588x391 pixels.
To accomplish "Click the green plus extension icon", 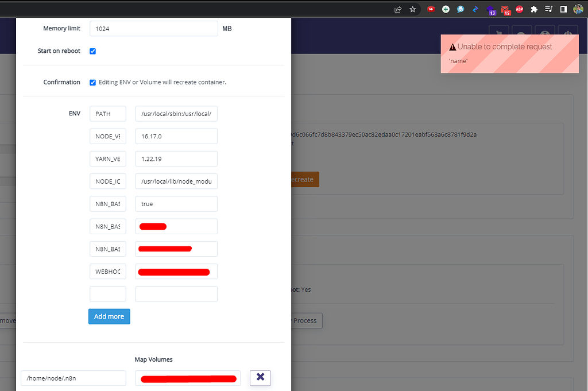I will click(x=446, y=9).
